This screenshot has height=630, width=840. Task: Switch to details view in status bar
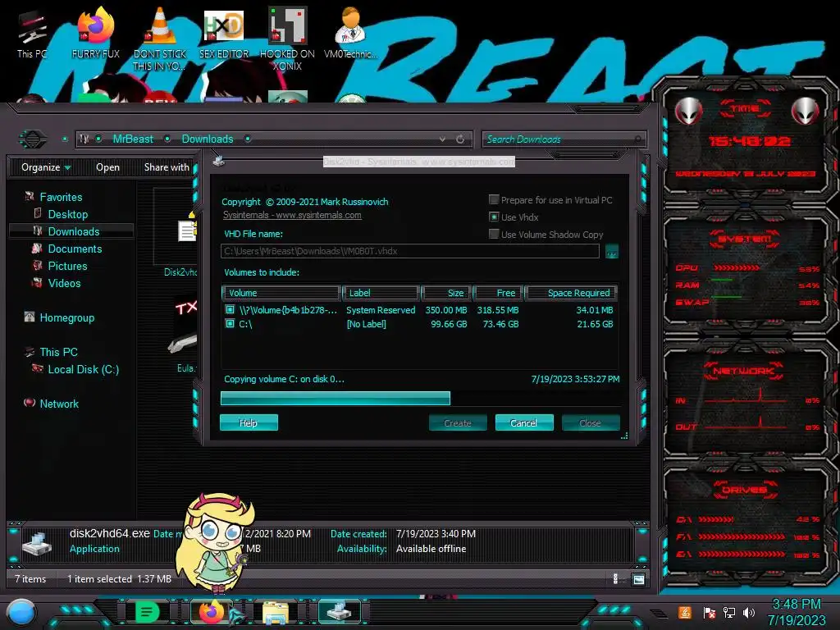point(615,579)
